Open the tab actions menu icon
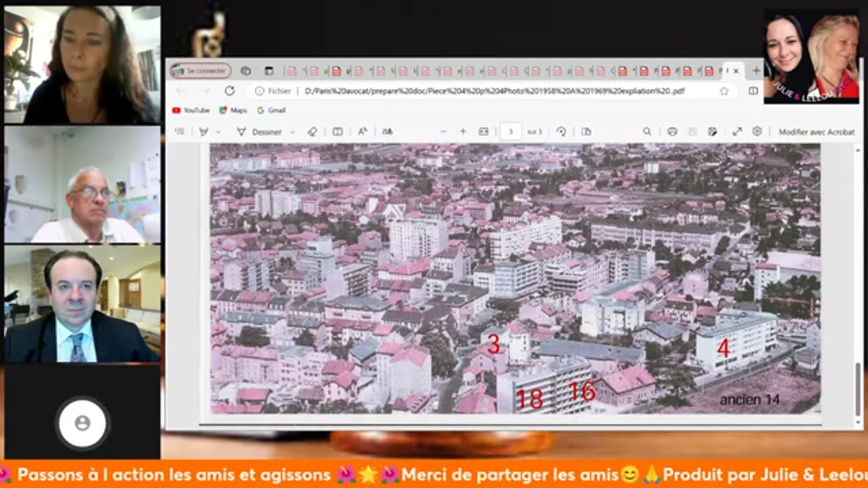Screen dimensions: 868x488 (x=269, y=70)
